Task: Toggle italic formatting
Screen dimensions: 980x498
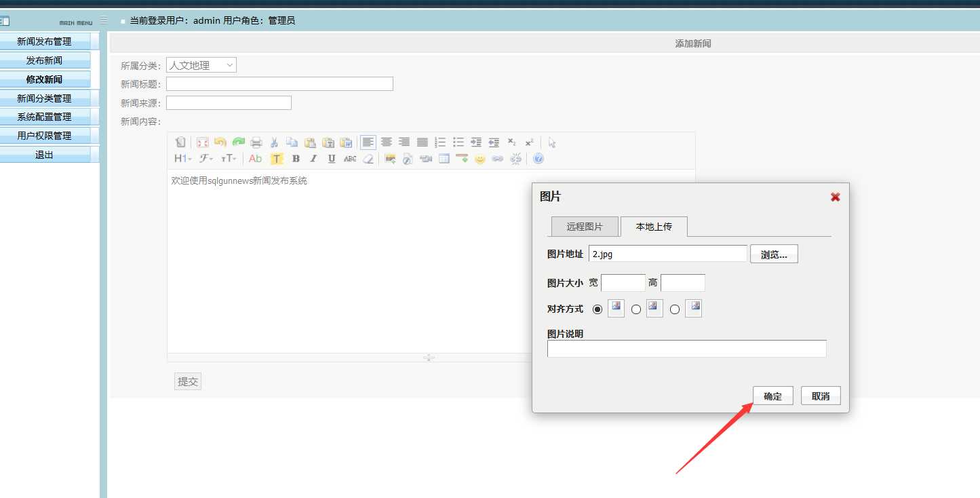Action: (x=313, y=159)
